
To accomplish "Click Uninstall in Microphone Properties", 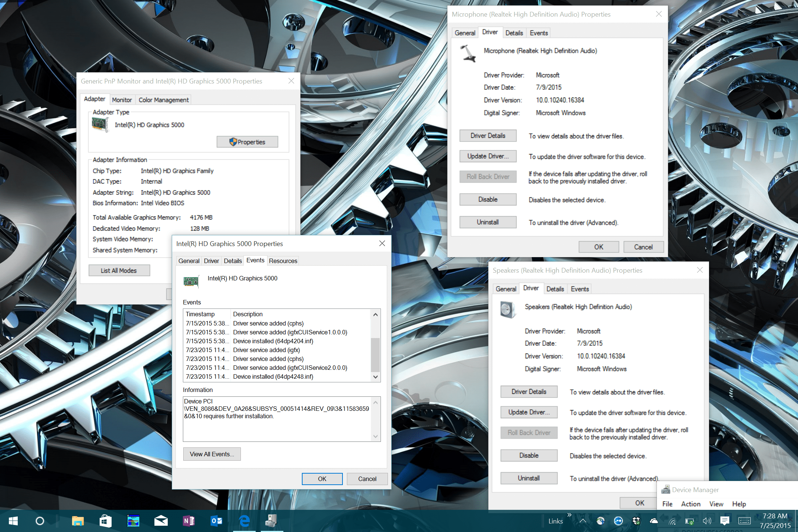I will (x=488, y=222).
